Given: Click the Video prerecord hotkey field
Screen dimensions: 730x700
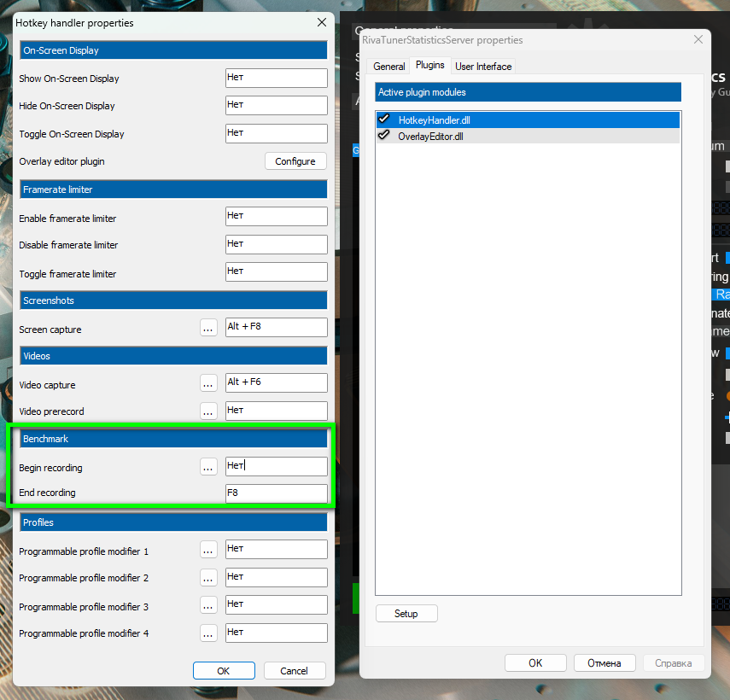Looking at the screenshot, I should point(276,411).
